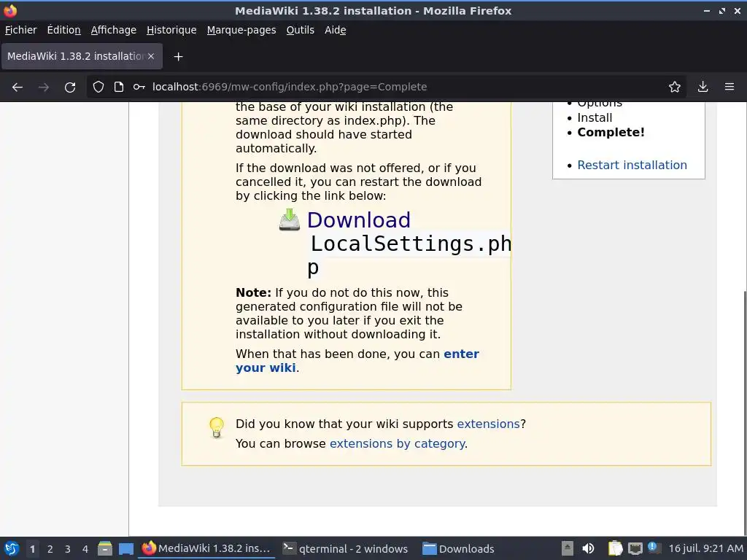The image size is (747, 560).
Task: Click the Install step text
Action: coord(595,117)
